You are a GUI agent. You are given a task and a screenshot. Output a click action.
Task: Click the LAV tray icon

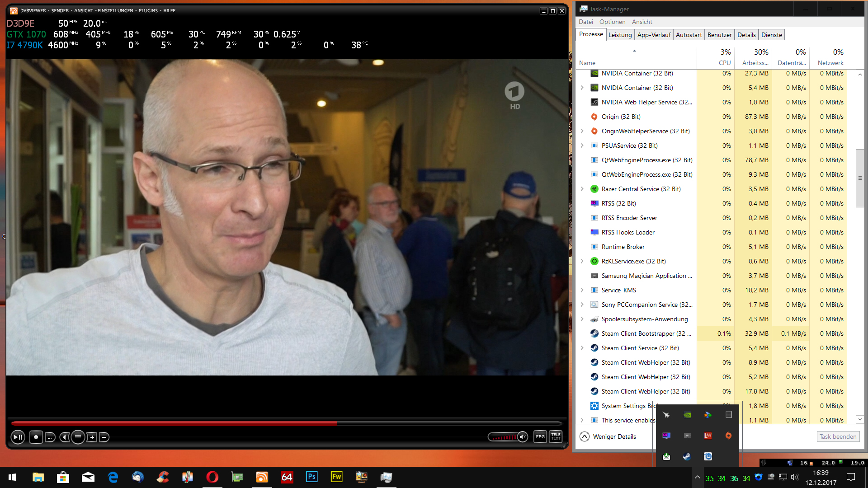(x=708, y=436)
